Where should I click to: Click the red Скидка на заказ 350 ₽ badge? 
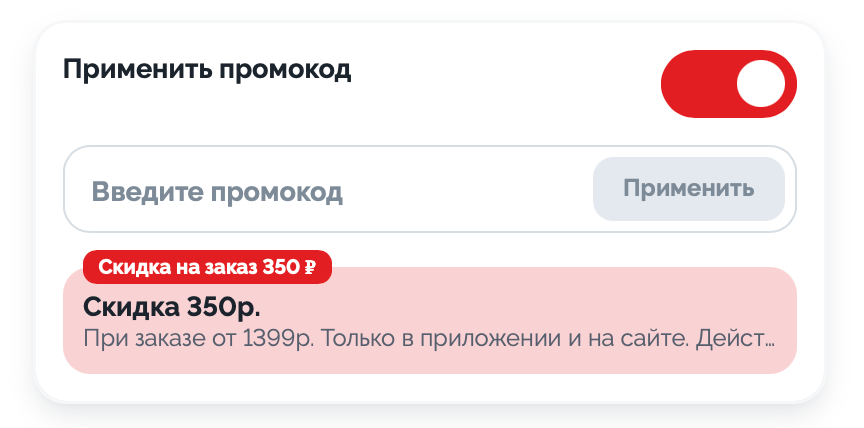point(207,267)
